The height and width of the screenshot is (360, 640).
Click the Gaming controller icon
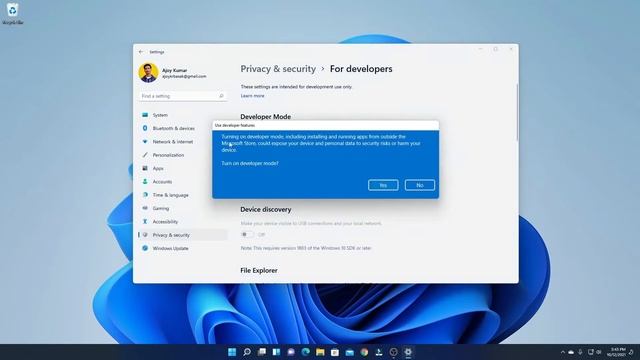(x=145, y=208)
